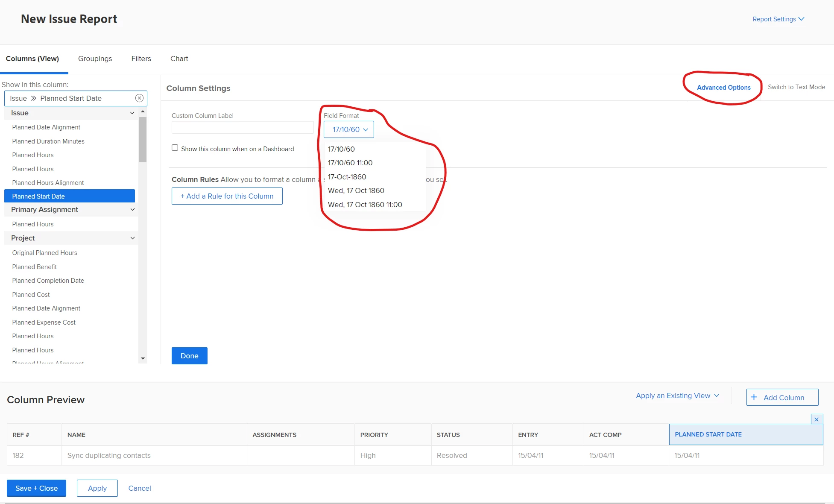Collapse the Project field group
This screenshot has width=834, height=504.
(132, 238)
